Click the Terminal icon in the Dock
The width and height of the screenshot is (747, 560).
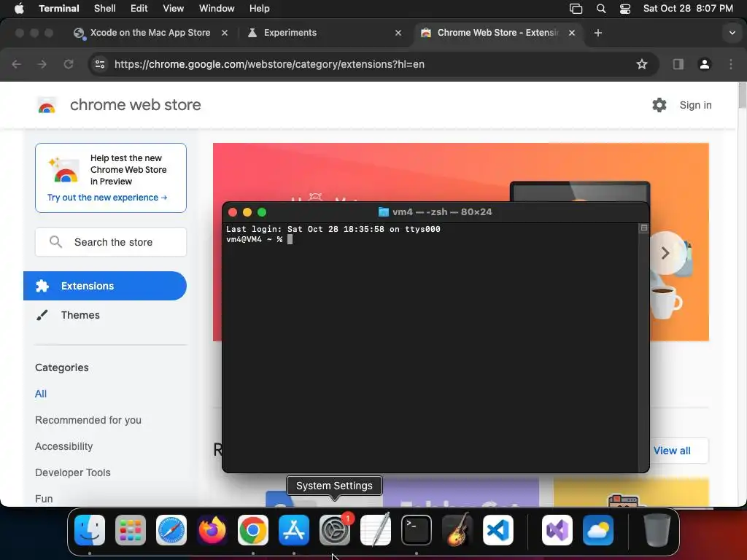[417, 530]
